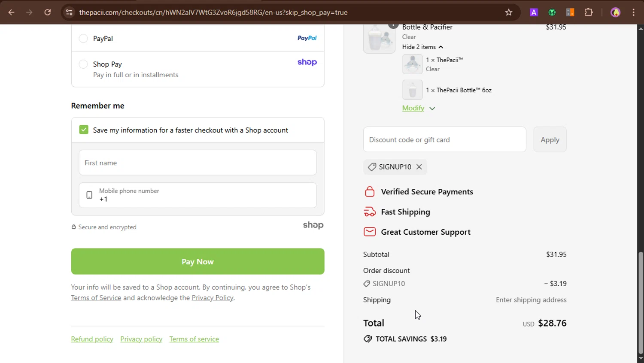Click the Subtotal value $31.95
This screenshot has width=644, height=363.
556,254
